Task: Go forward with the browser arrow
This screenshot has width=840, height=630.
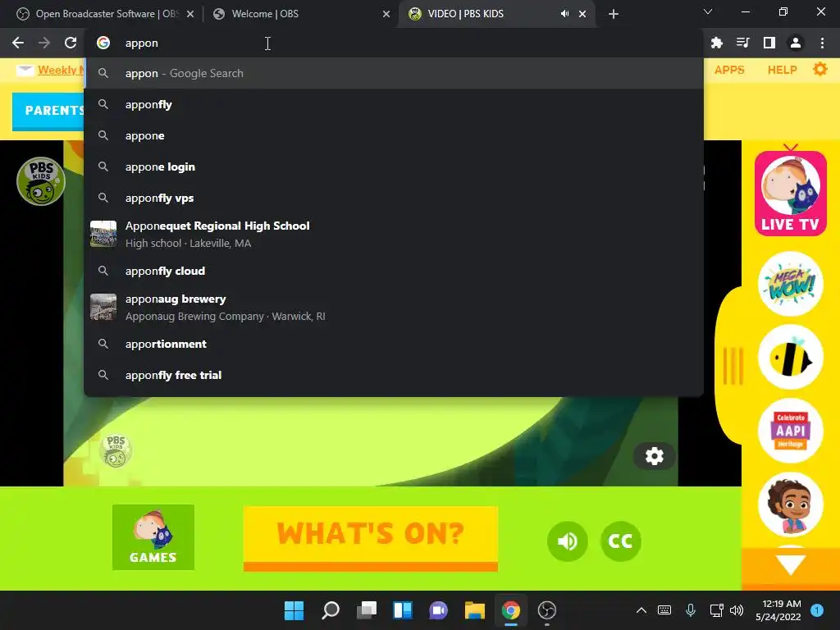Action: point(44,43)
